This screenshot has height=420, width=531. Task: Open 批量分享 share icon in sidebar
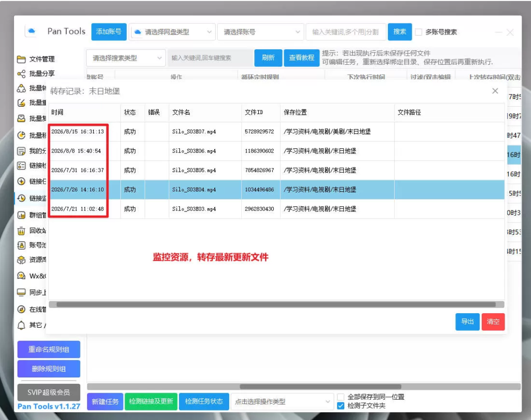tap(21, 74)
